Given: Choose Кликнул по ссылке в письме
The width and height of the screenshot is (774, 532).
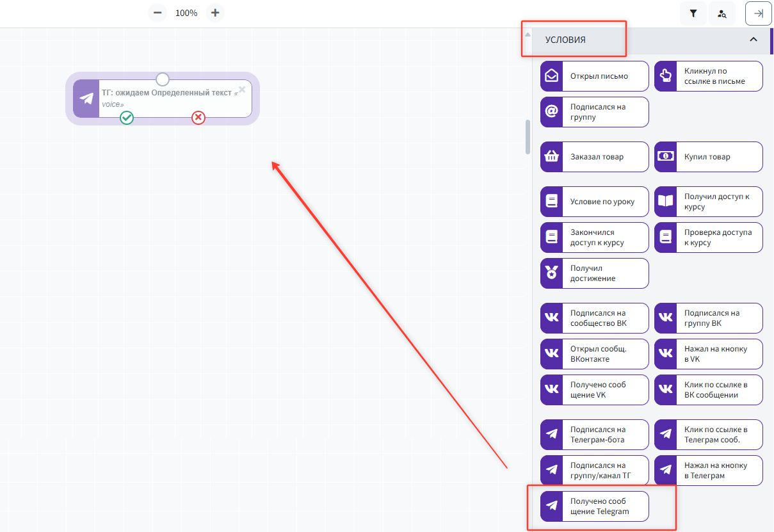Looking at the screenshot, I should (708, 76).
